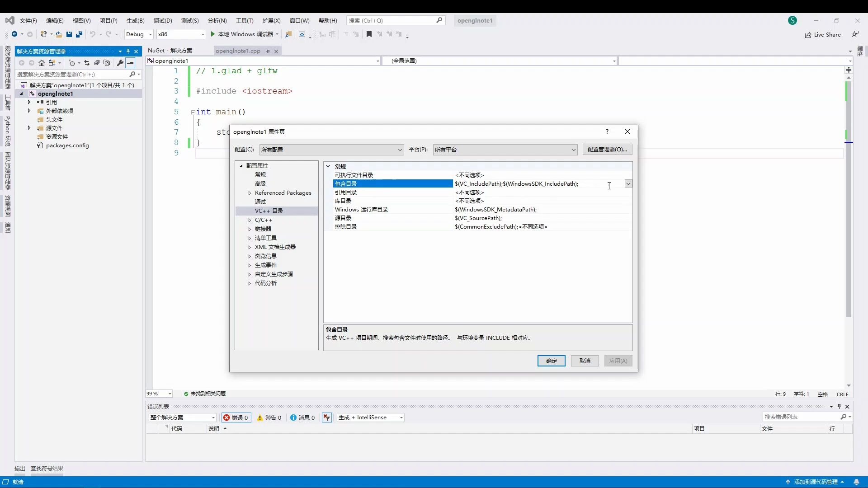
Task: Toggle auto-hide pin on Solution Explorer
Action: [128, 51]
